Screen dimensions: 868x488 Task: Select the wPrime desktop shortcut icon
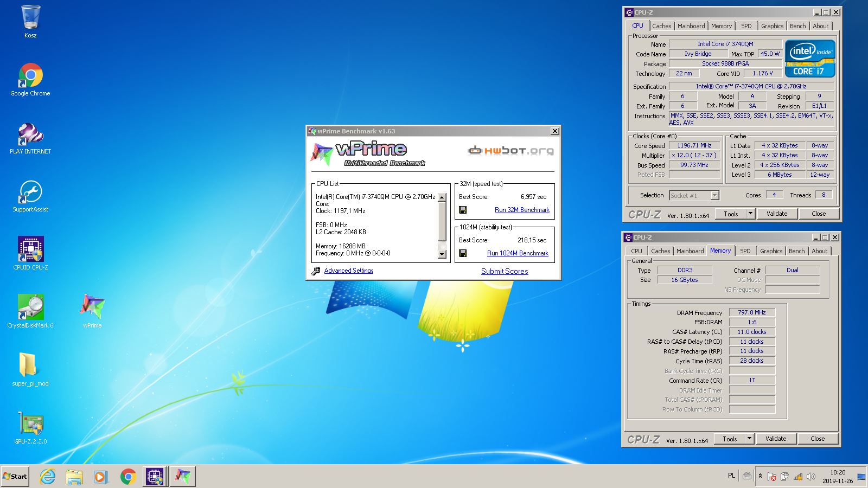coord(92,312)
